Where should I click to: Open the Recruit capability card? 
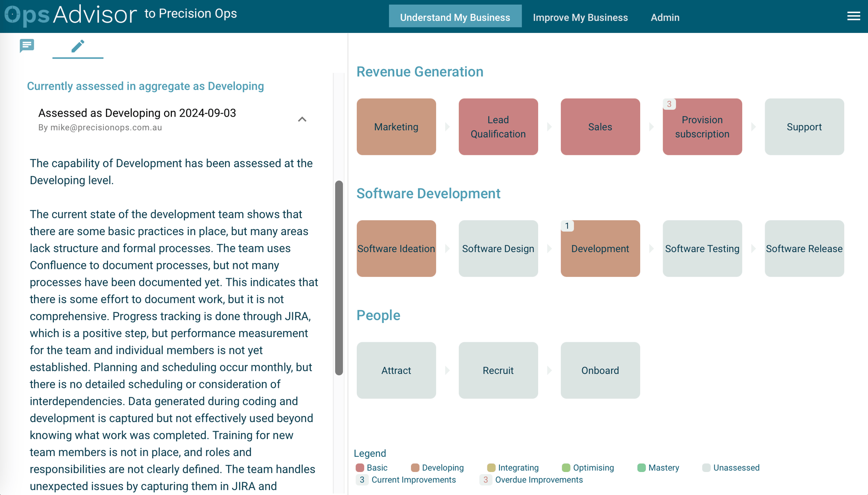498,370
